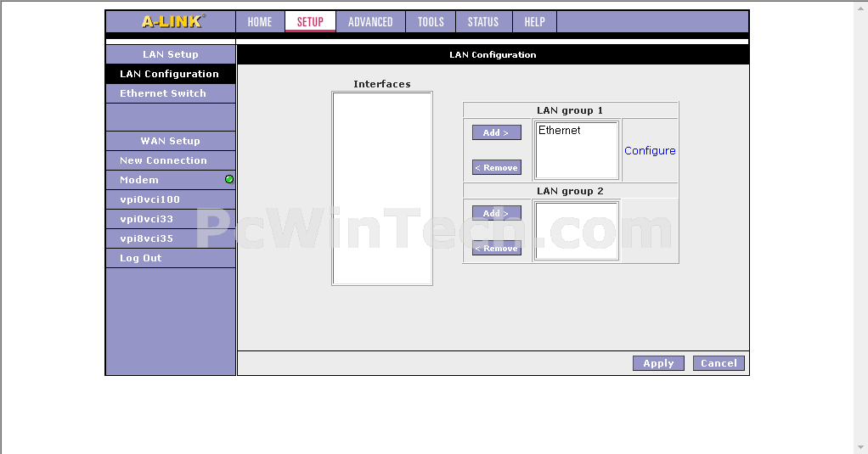Select Ethernet in LAN group 1 list

(x=560, y=131)
